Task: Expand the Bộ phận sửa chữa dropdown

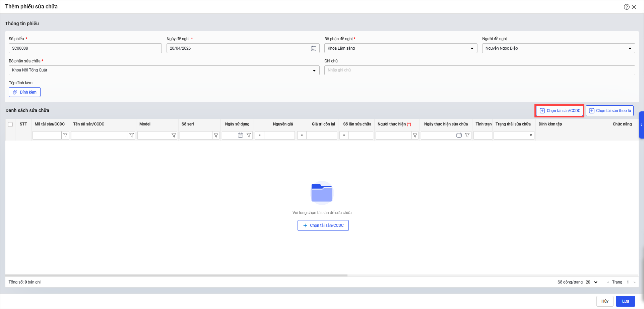Action: coord(314,70)
